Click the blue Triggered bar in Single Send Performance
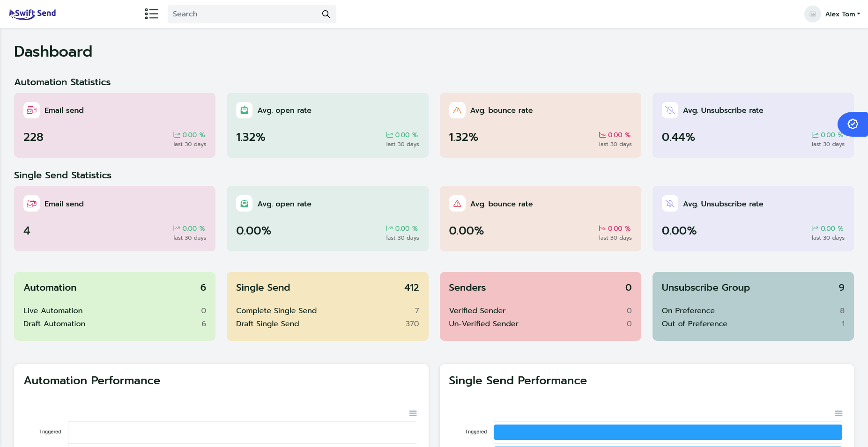The width and height of the screenshot is (868, 447). [x=668, y=432]
